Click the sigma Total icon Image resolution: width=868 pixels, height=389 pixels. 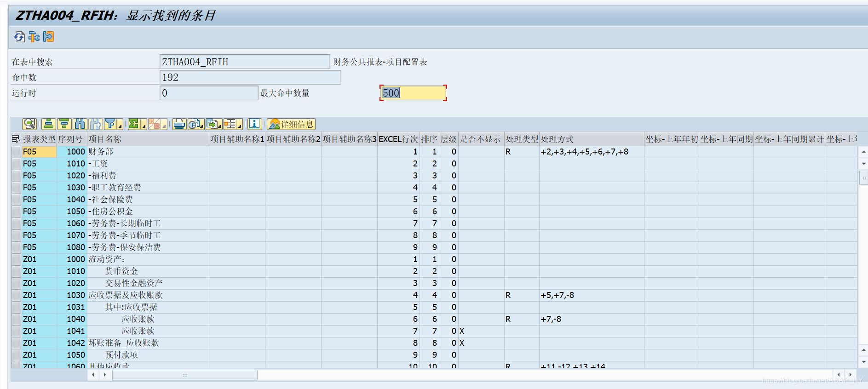tap(134, 124)
